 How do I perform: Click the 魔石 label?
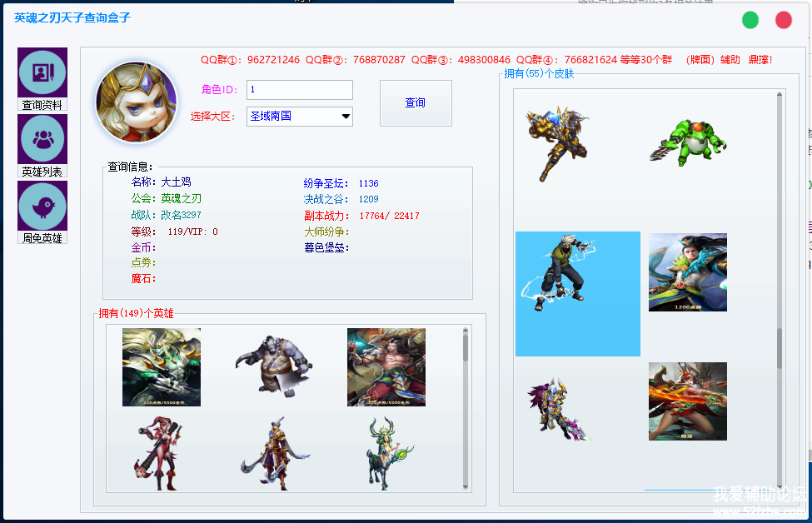point(143,279)
